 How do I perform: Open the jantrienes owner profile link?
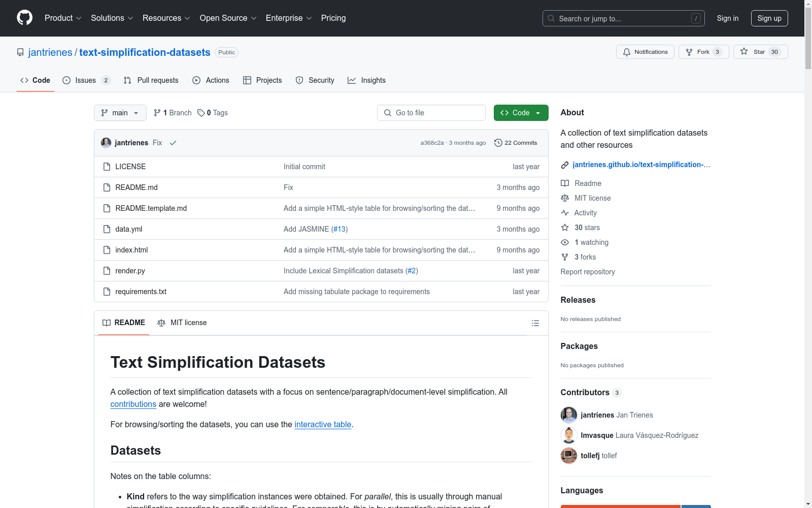point(50,52)
